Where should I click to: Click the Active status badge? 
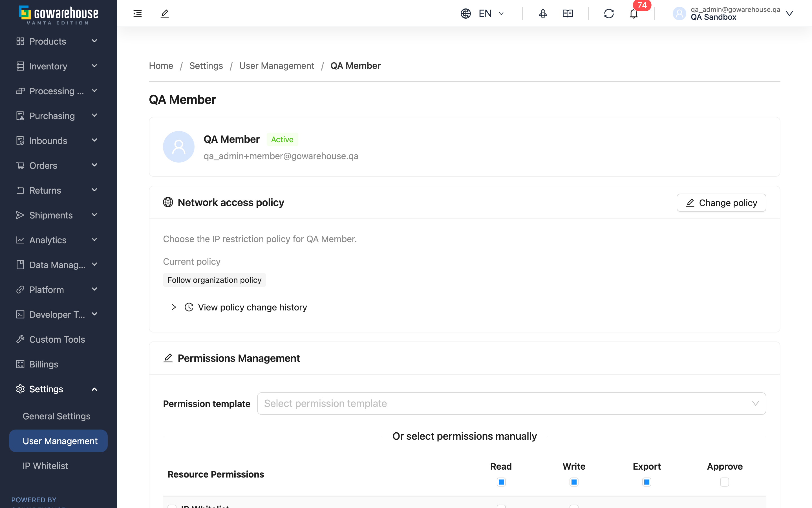click(x=282, y=139)
